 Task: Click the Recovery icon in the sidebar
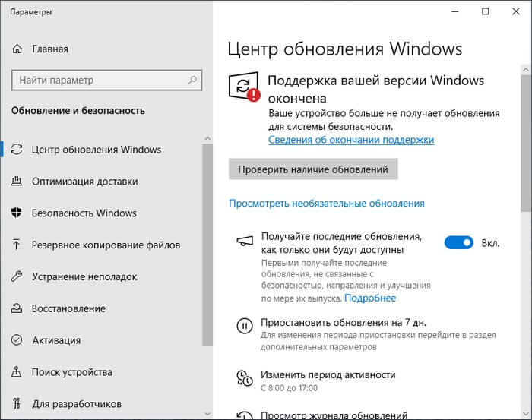click(17, 309)
